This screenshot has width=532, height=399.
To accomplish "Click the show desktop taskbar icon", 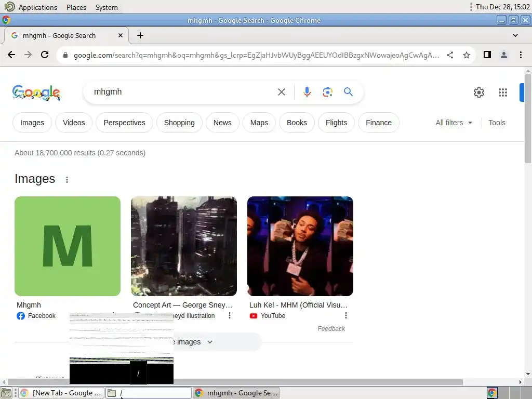I will pos(6,393).
